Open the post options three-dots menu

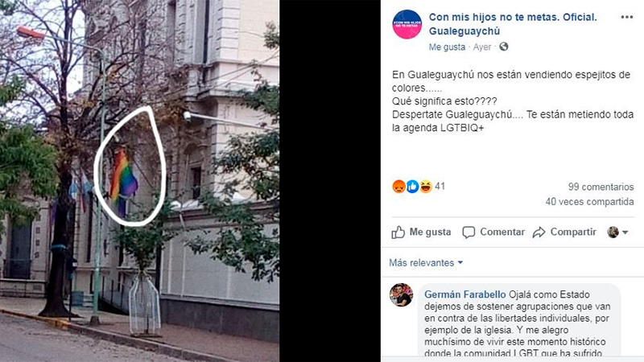pyautogui.click(x=627, y=17)
